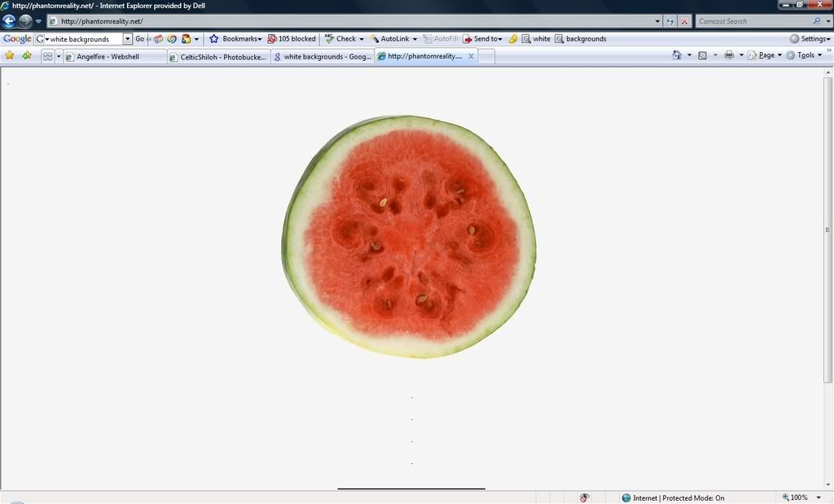Click the magnifying glass search icon

[x=816, y=20]
